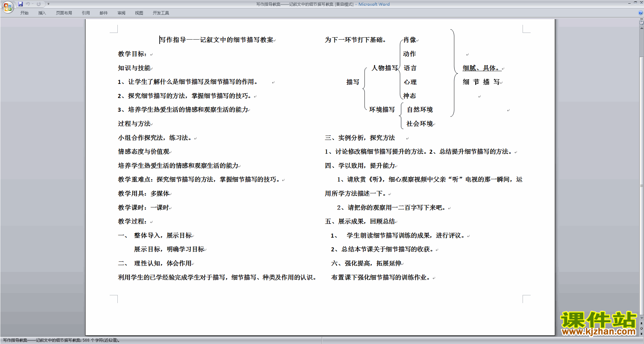Open the Office button menu
Image resolution: width=644 pixels, height=344 pixels.
(7, 7)
